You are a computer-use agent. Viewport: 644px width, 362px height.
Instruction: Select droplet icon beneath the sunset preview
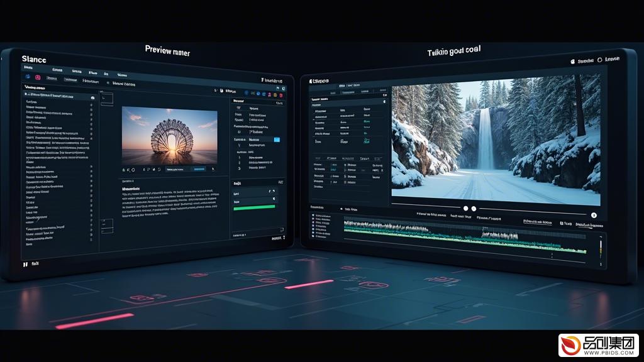click(124, 170)
